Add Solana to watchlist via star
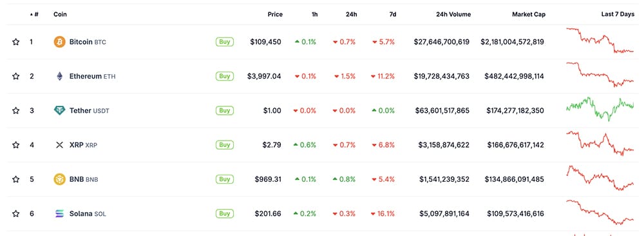Image resolution: width=644 pixels, height=236 pixels. click(15, 213)
